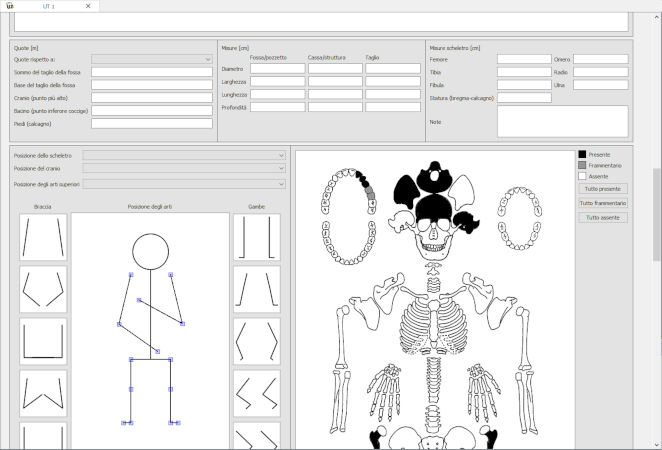
Task: Click the scrollbar up arrow
Action: coord(657,17)
